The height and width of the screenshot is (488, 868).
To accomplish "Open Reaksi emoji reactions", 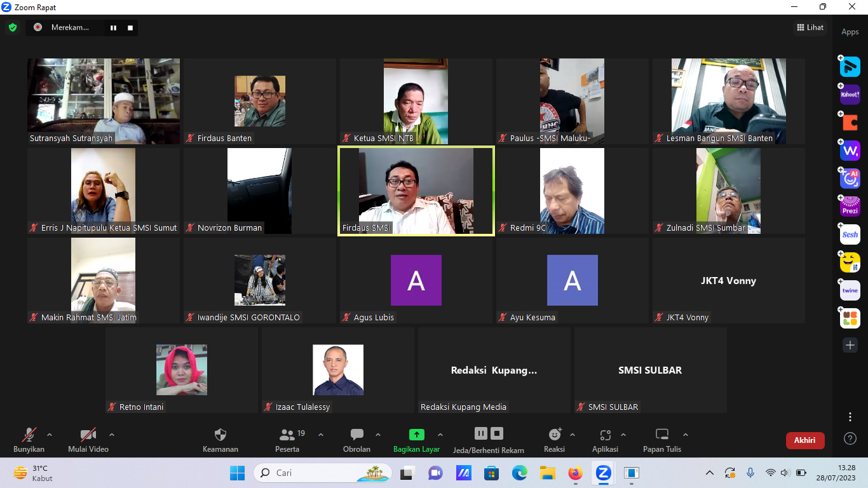I will tap(555, 435).
